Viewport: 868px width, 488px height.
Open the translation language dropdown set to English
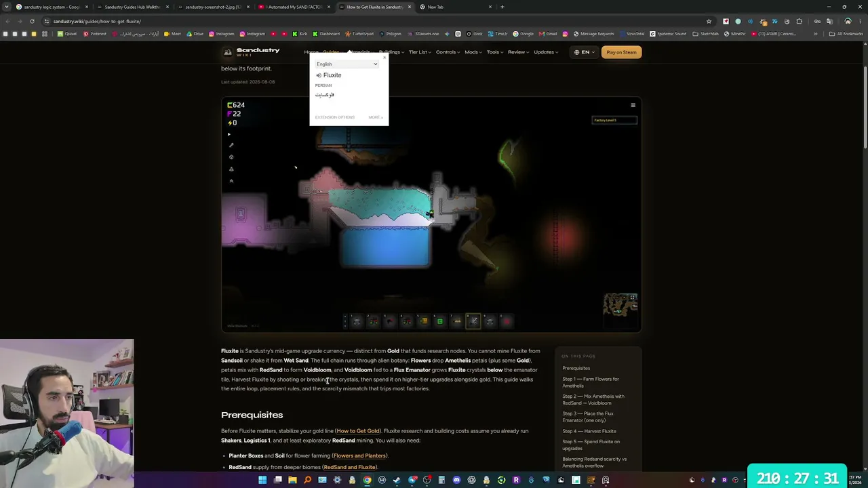[x=347, y=64]
